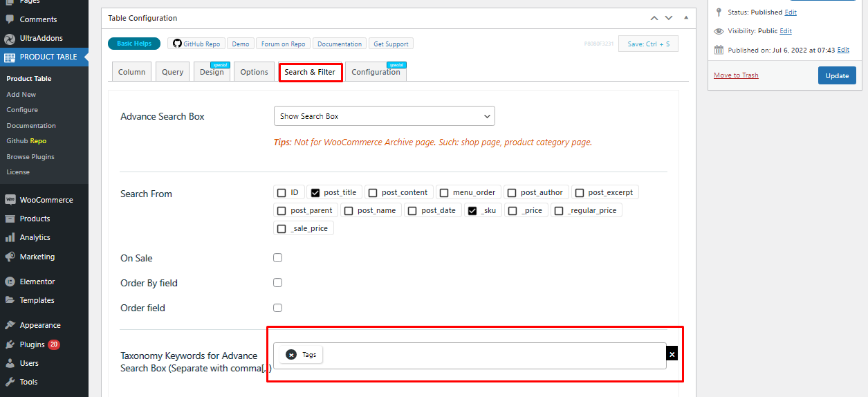Click the PRODUCT TABLE grid icon
Screen dimensions: 868x397
pos(10,57)
